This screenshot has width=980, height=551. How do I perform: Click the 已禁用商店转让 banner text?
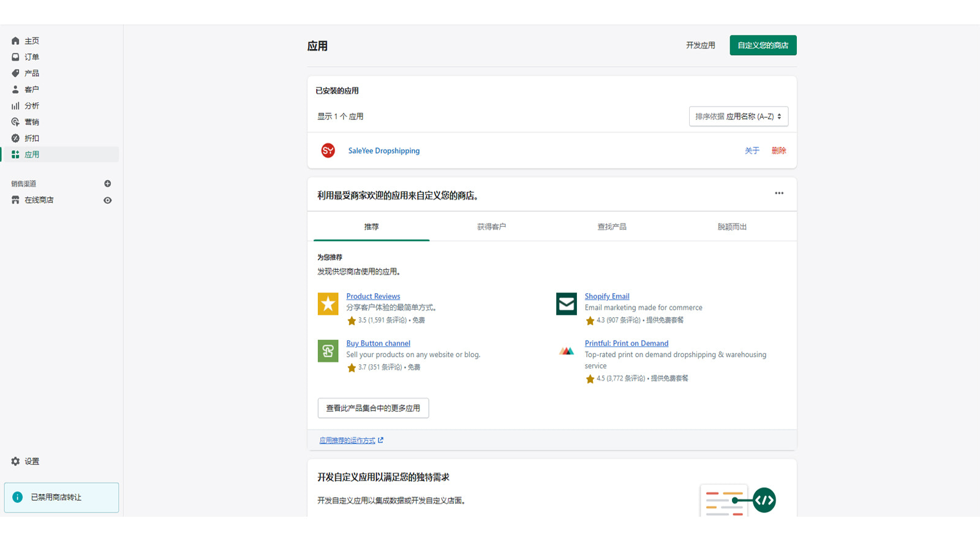[x=56, y=497]
